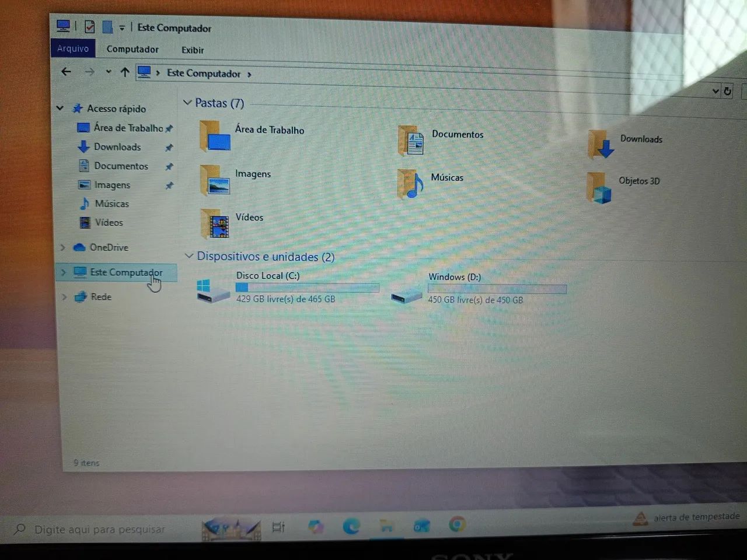Screen dimensions: 747x560
Task: Open Microsoft Edge from the taskbar
Action: click(351, 527)
